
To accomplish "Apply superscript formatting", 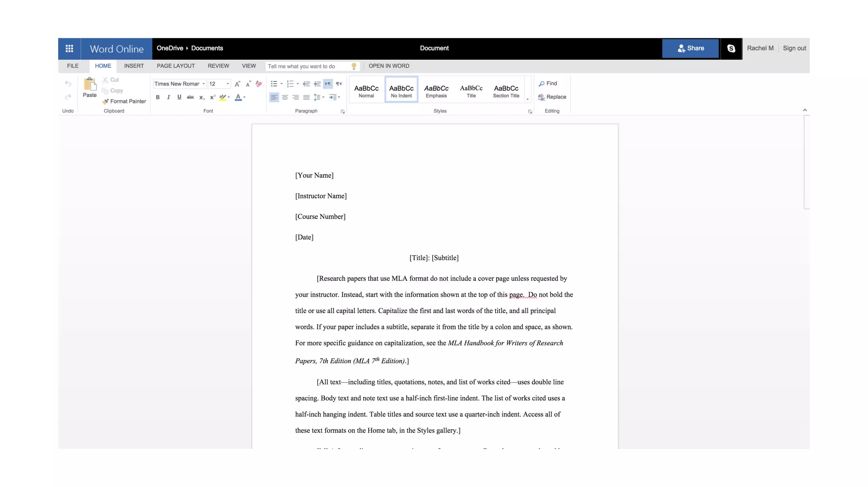I will pos(213,97).
